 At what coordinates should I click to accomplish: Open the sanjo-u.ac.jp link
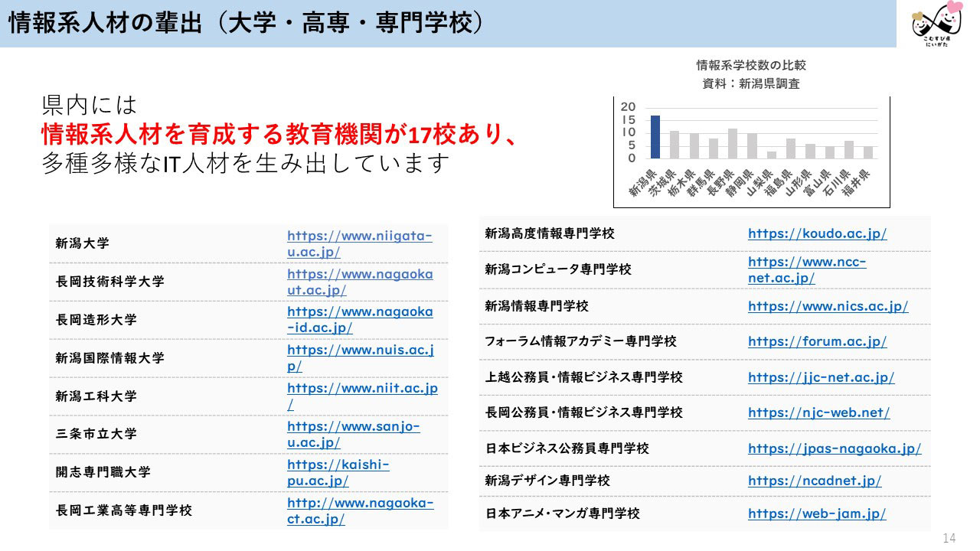(x=354, y=434)
